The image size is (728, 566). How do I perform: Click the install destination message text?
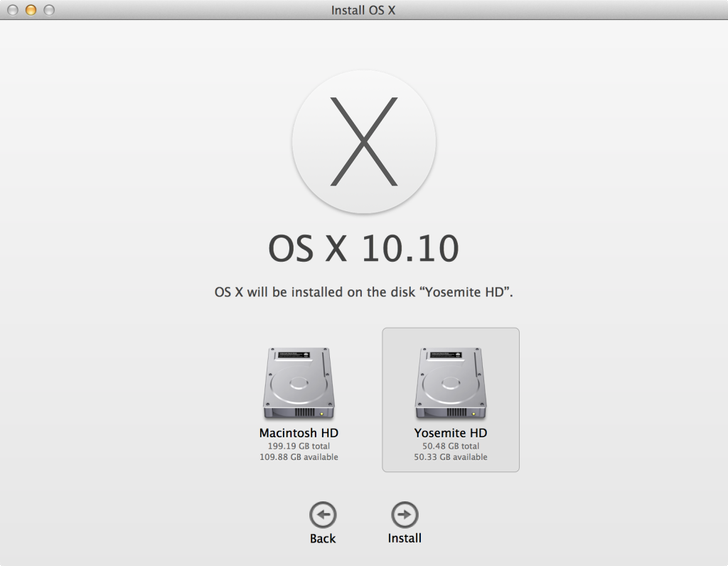point(363,292)
